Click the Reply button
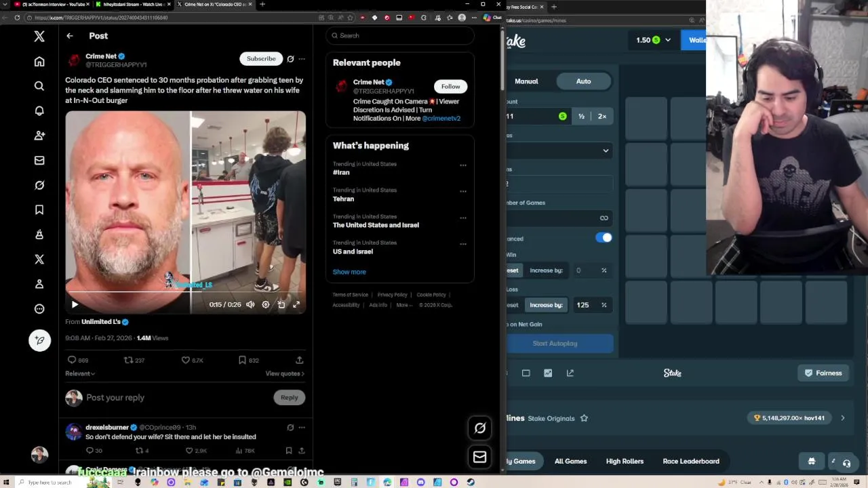Screen dimensions: 868x488 coord(289,398)
